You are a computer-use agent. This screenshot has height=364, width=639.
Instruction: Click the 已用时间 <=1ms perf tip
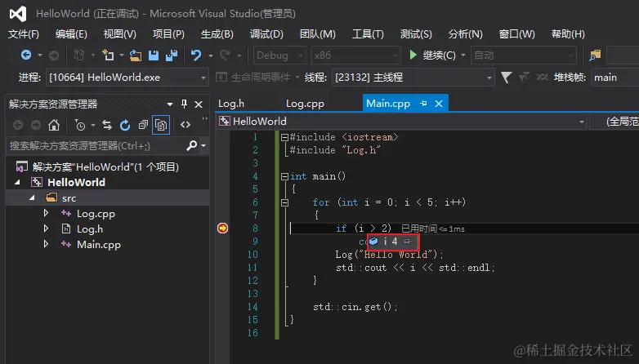[x=433, y=229]
